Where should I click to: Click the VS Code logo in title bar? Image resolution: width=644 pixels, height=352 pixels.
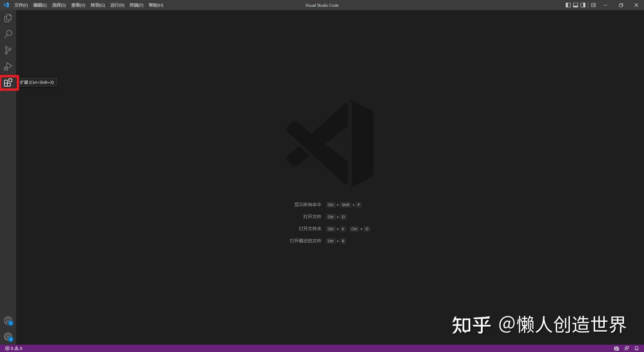tap(6, 5)
